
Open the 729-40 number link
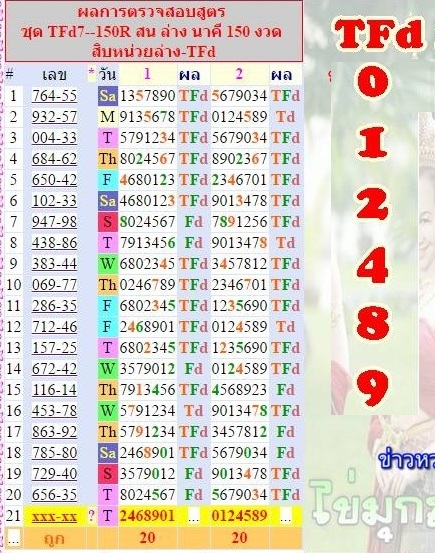click(x=54, y=474)
